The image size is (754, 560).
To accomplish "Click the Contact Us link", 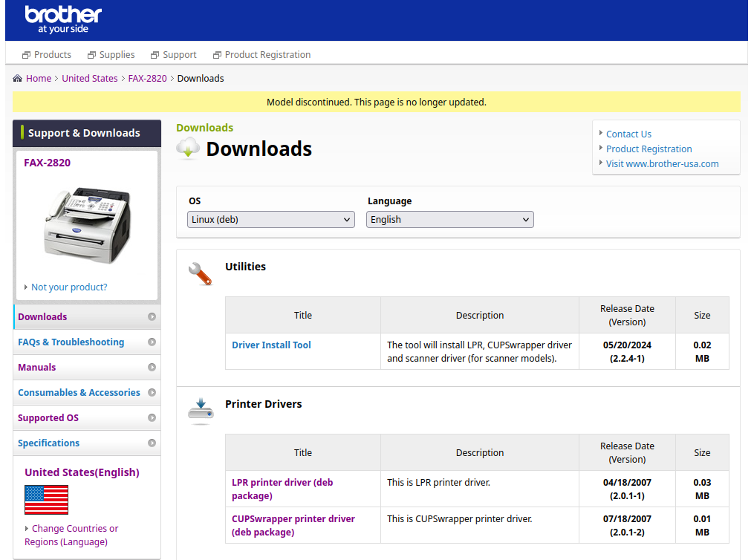I will (x=628, y=134).
